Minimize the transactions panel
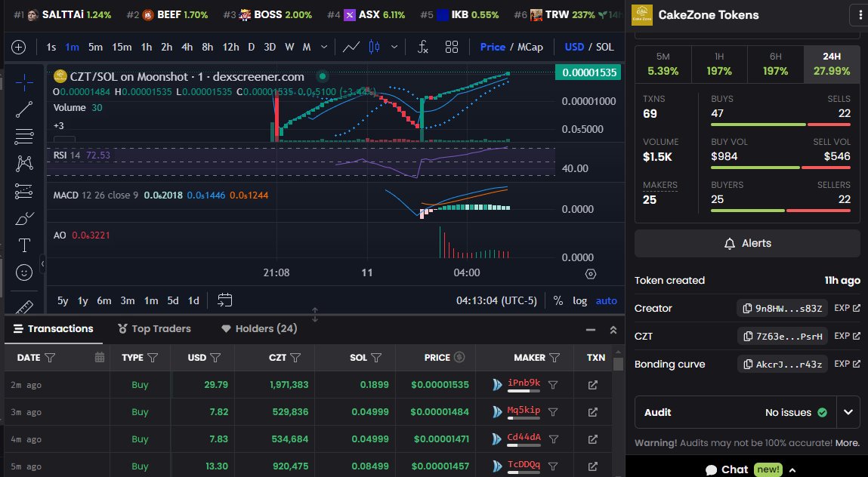Screen dimensions: 868x477 pos(591,330)
